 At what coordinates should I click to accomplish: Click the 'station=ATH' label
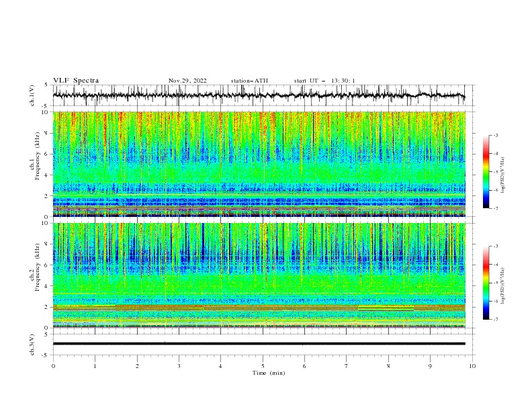click(x=249, y=81)
